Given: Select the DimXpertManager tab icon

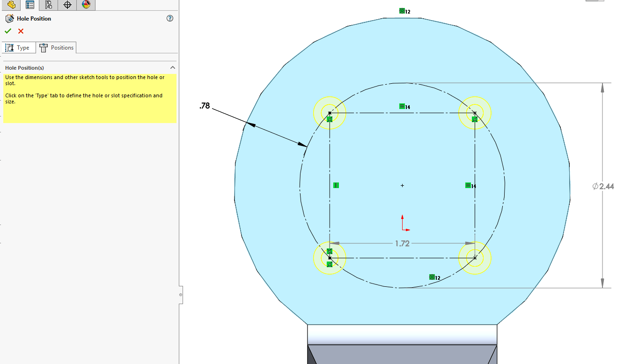Looking at the screenshot, I should 67,5.
